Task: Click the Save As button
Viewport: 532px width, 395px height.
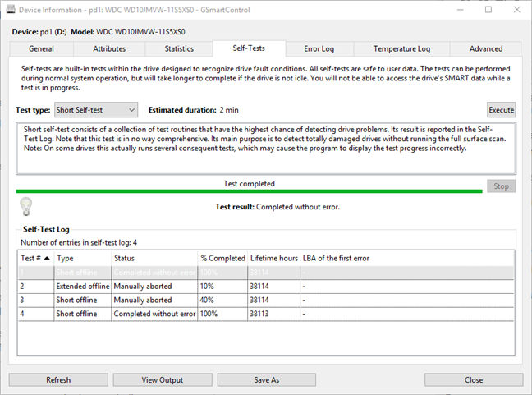Action: [x=267, y=379]
